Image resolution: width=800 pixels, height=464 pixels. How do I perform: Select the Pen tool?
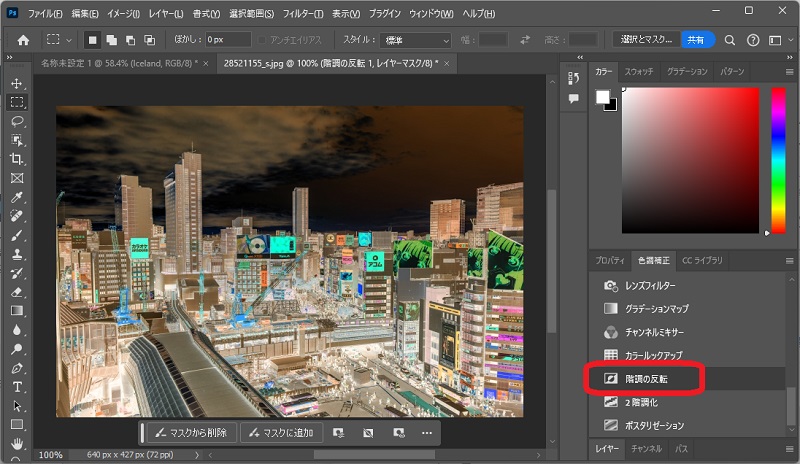pyautogui.click(x=17, y=368)
